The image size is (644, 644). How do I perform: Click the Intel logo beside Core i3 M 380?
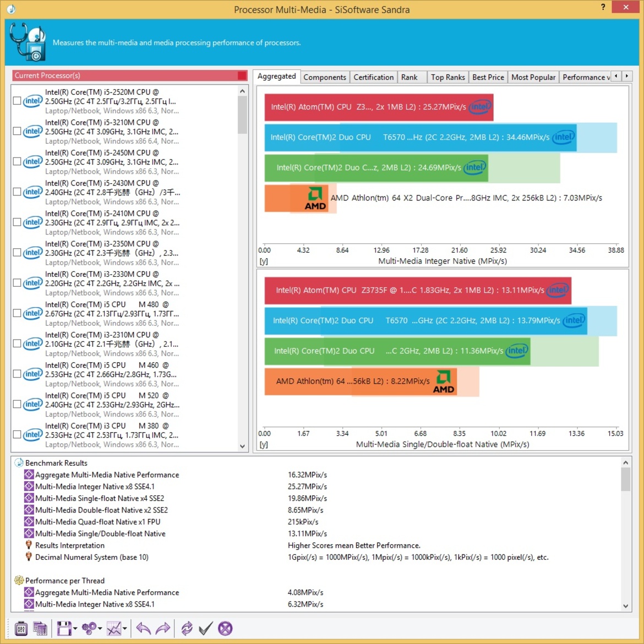pyautogui.click(x=32, y=434)
